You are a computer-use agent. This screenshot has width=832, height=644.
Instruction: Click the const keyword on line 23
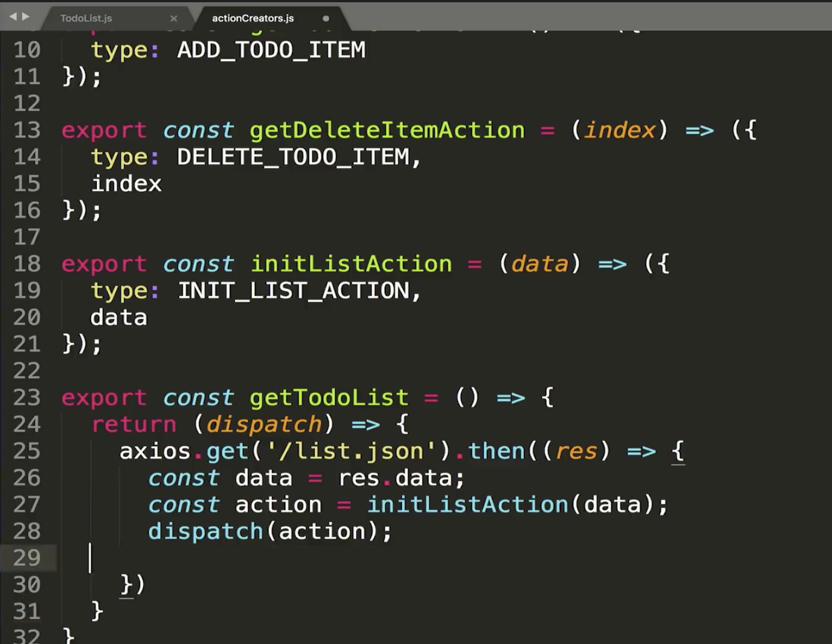tap(198, 397)
